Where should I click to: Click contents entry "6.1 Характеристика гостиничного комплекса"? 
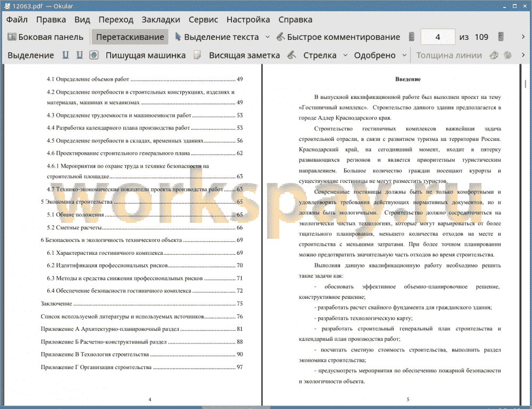coord(145,253)
